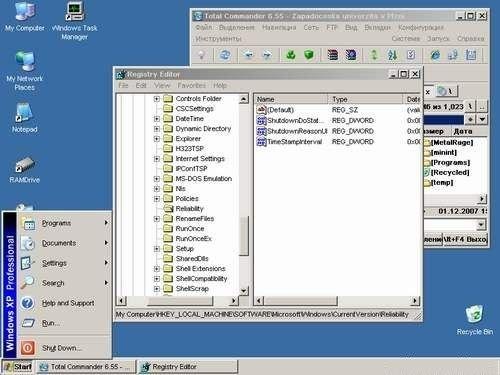Screen dimensions: 500x375
Task: Click the Start button
Action: [18, 367]
